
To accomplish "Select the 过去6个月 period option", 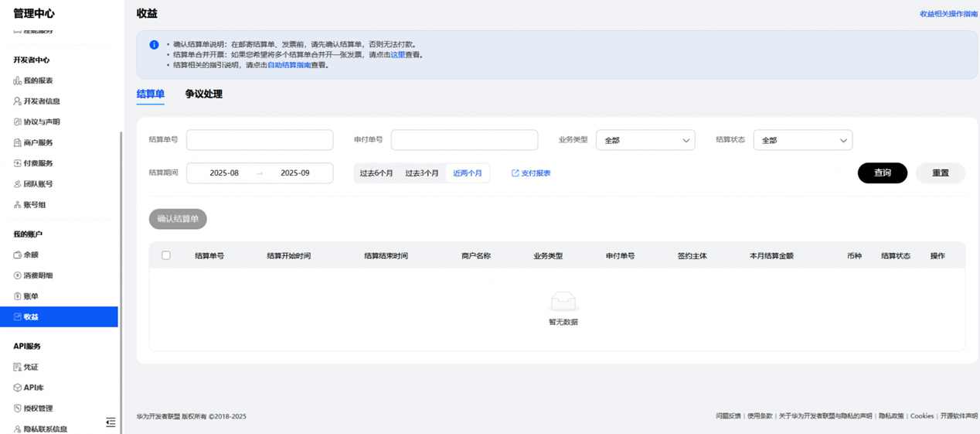I will (376, 173).
